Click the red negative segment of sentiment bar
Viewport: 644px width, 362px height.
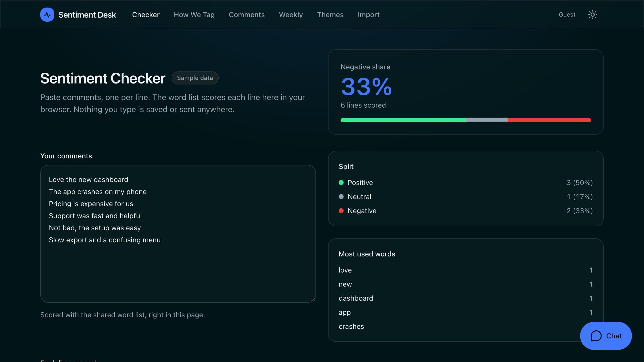pos(549,120)
